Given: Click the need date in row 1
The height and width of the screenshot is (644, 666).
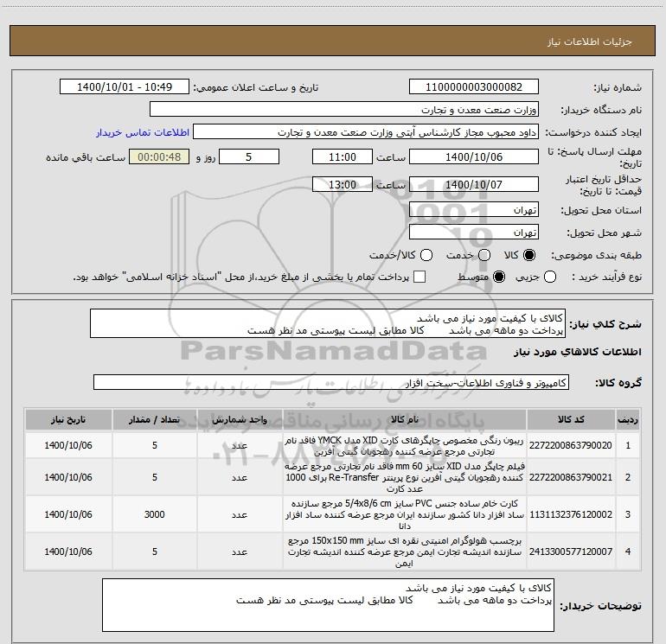Looking at the screenshot, I should click(x=68, y=445).
